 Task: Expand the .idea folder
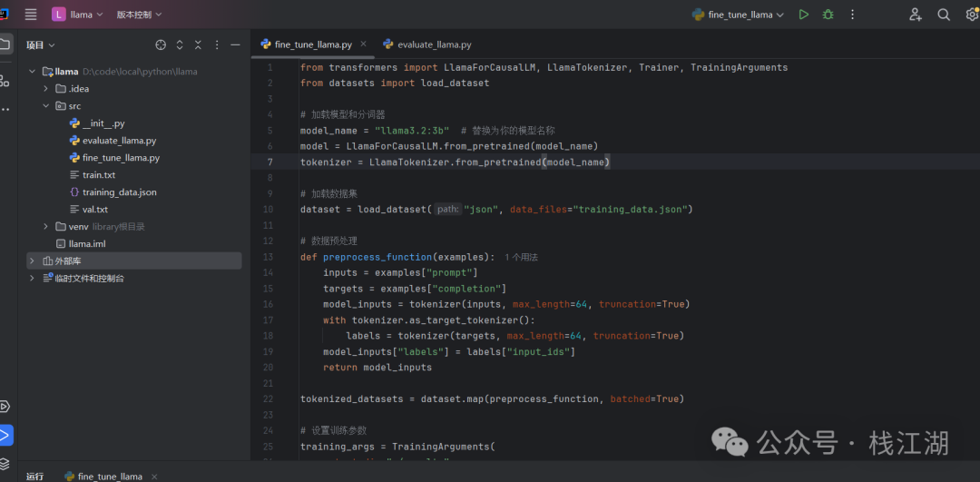point(45,89)
